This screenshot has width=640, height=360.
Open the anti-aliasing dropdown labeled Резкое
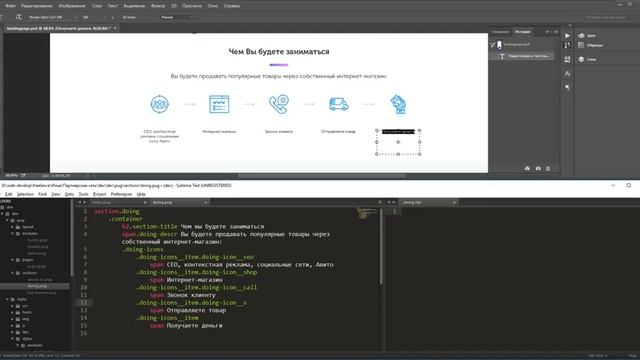[176, 17]
